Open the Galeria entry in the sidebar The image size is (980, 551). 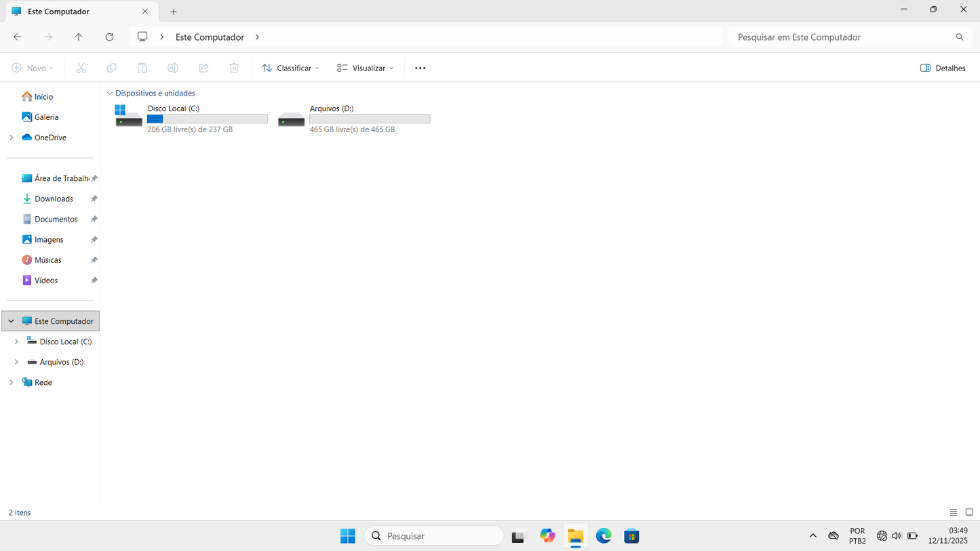[x=45, y=117]
